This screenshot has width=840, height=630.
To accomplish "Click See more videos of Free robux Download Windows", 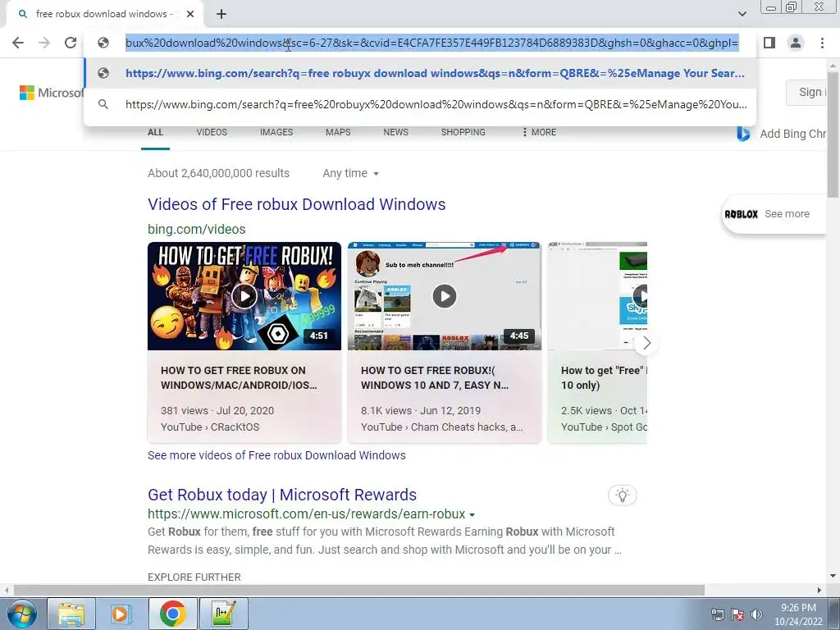I will [x=276, y=455].
